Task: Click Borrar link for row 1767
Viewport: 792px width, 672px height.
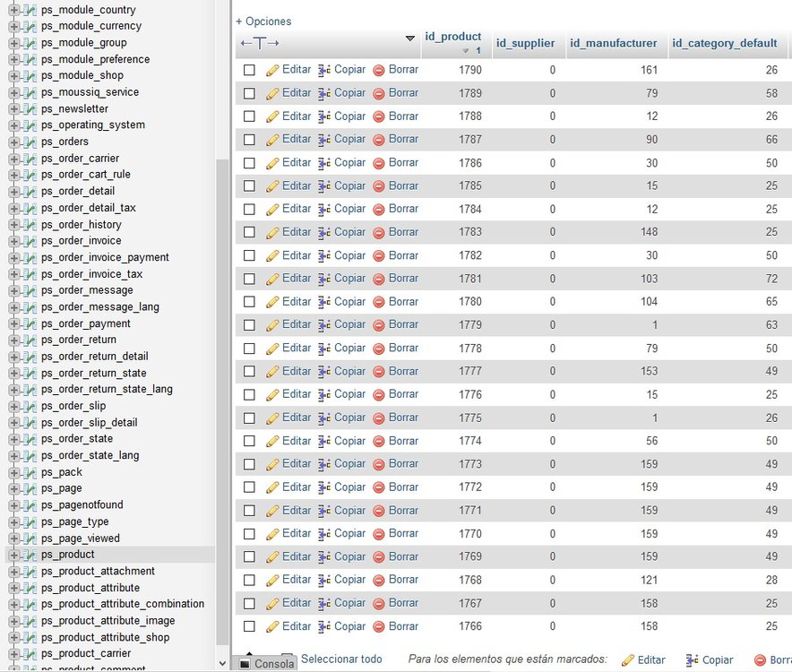Action: click(x=403, y=603)
